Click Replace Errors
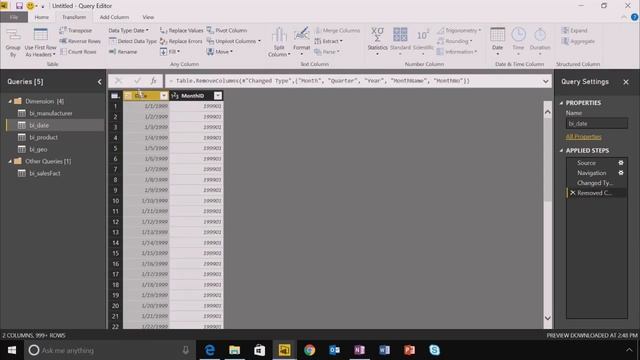 [181, 41]
